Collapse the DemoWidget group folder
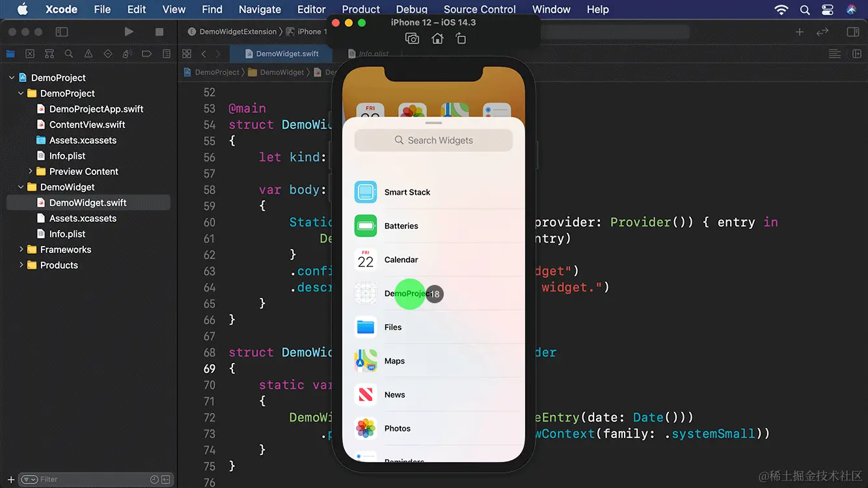This screenshot has height=488, width=868. (x=21, y=187)
